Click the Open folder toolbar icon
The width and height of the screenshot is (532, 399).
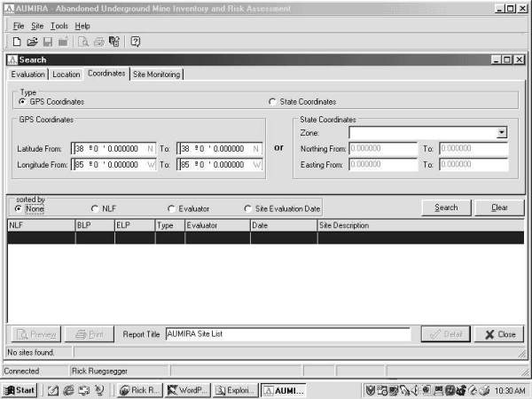32,42
